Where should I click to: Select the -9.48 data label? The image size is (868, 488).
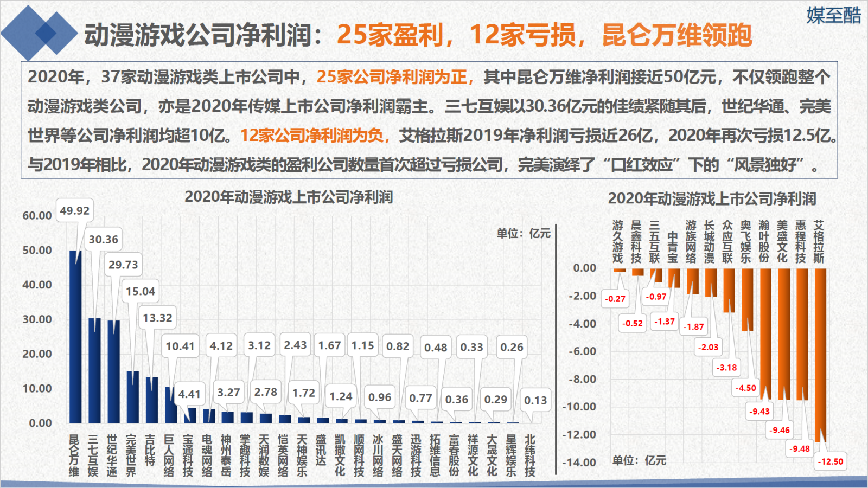pyautogui.click(x=800, y=448)
